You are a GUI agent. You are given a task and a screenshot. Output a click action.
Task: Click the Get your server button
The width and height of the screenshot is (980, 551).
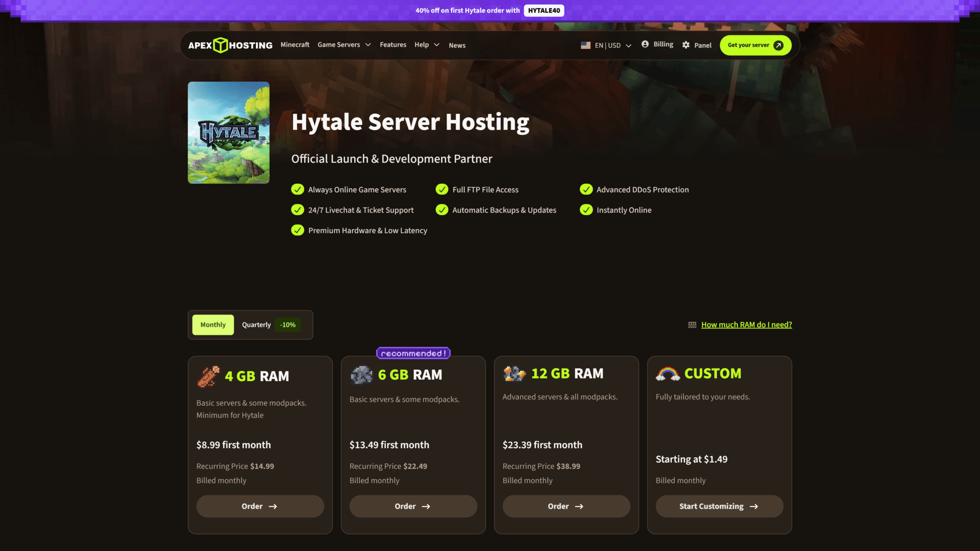point(755,45)
